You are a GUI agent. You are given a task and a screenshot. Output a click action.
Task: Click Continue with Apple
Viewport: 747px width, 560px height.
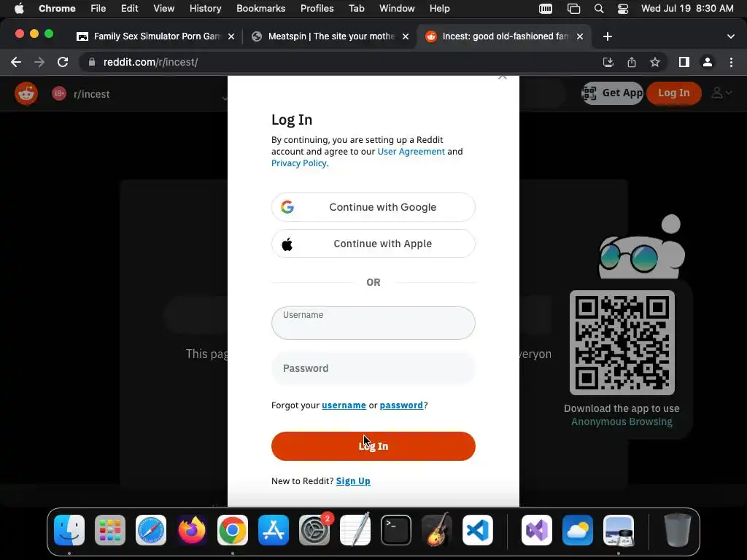coord(373,244)
